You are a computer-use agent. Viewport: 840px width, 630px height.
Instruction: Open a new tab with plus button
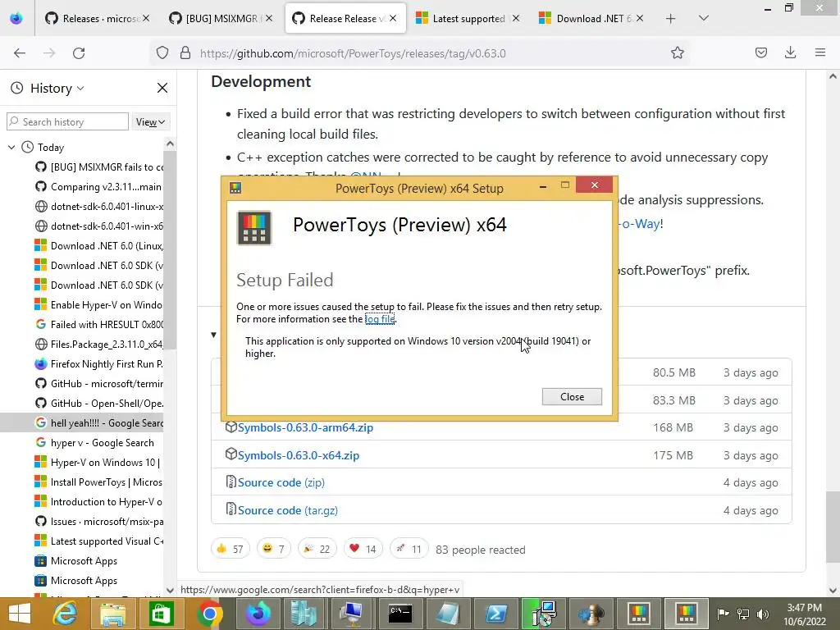(670, 19)
